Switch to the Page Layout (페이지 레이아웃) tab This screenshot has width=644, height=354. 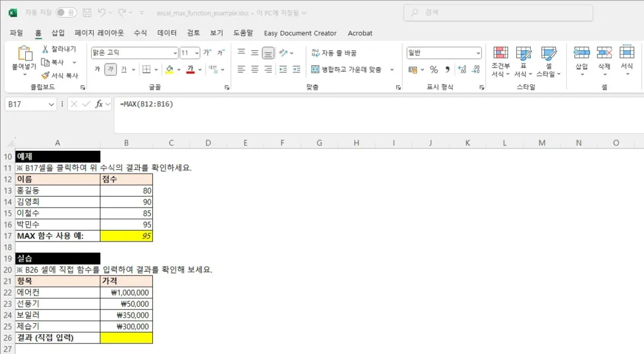coord(99,33)
